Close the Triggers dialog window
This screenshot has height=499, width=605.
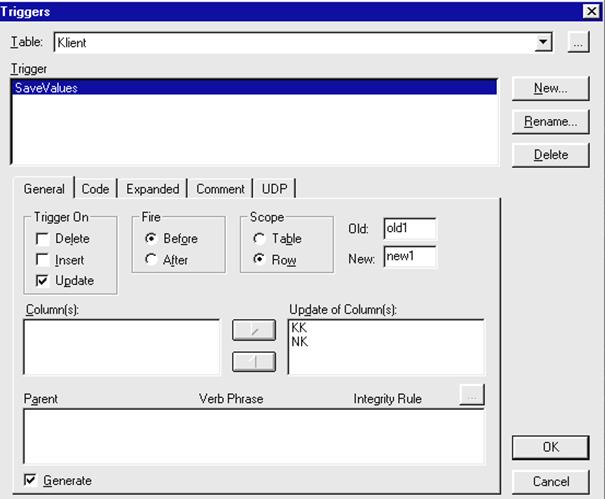click(591, 11)
